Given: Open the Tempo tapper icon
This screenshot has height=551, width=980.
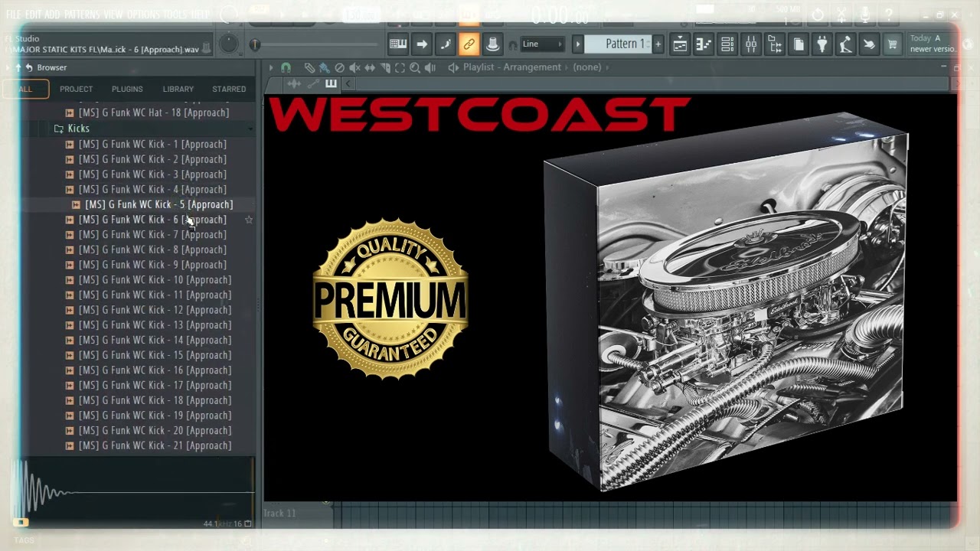Looking at the screenshot, I should click(x=845, y=44).
